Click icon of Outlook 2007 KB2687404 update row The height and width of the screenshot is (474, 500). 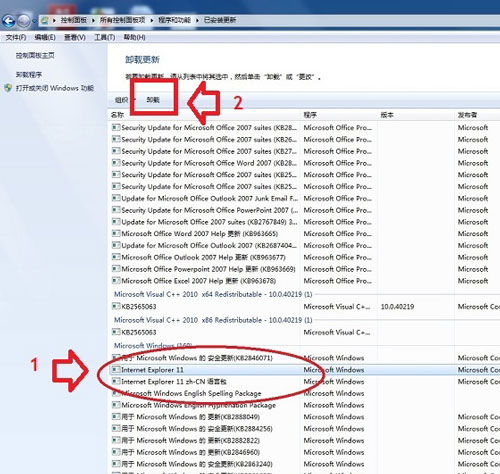[x=116, y=245]
